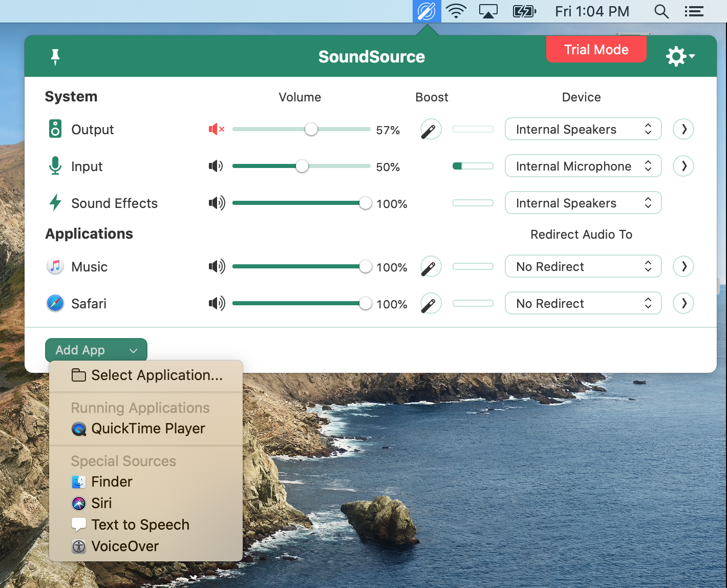The width and height of the screenshot is (727, 588).
Task: Click the menu bar clock Fri 1:04 PM
Action: (x=592, y=11)
